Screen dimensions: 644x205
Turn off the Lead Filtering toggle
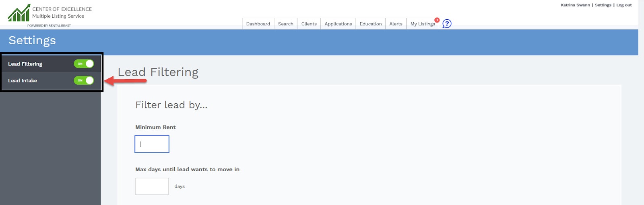84,64
